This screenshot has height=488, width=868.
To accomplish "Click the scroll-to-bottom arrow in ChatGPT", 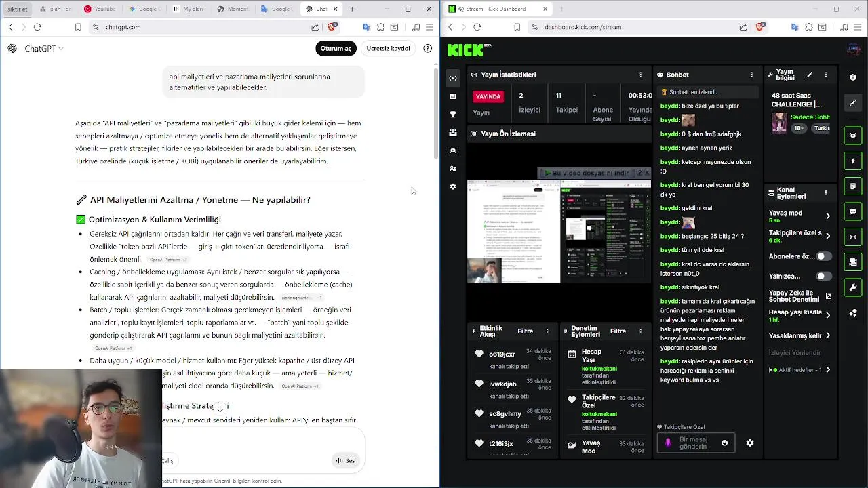I will coord(220,407).
